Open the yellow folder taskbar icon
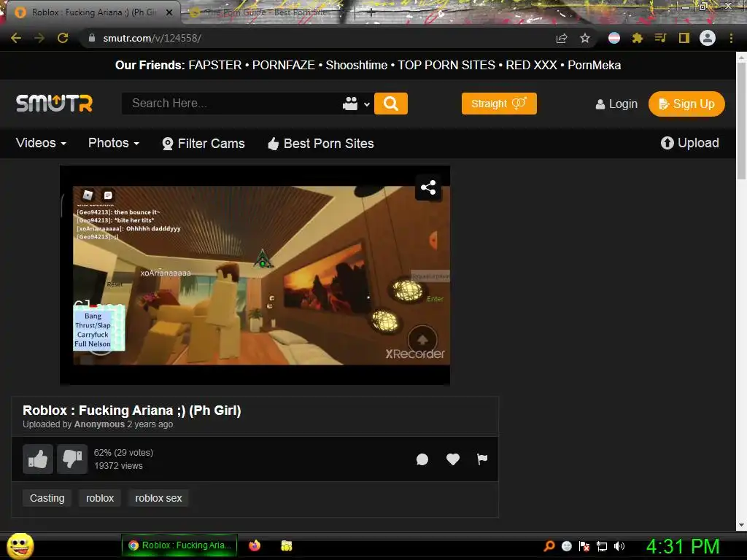This screenshot has width=747, height=560. pyautogui.click(x=286, y=545)
